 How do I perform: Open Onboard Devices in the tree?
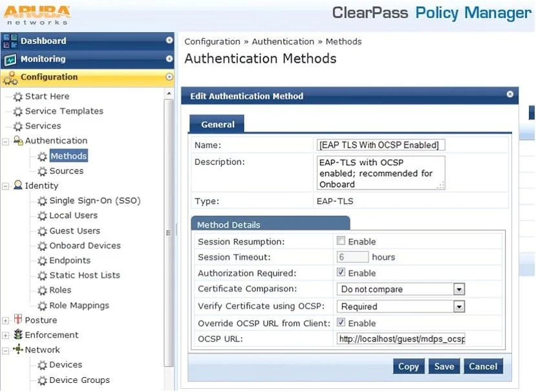[x=85, y=246]
